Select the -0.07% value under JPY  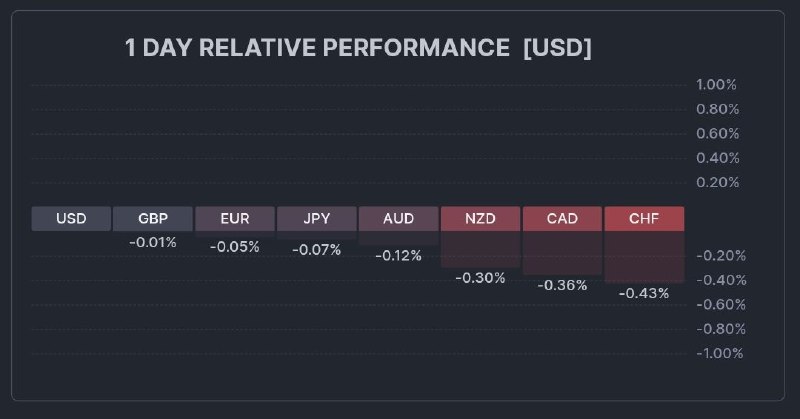(317, 249)
